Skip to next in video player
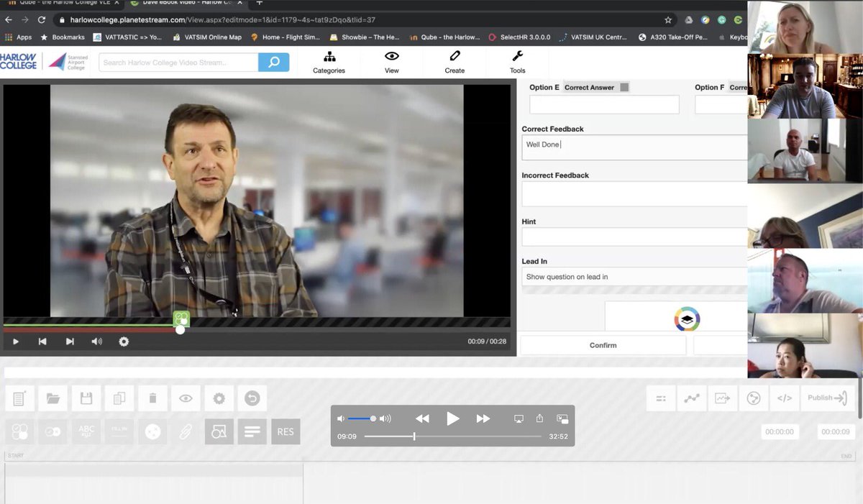Image resolution: width=863 pixels, height=504 pixels. [x=70, y=342]
